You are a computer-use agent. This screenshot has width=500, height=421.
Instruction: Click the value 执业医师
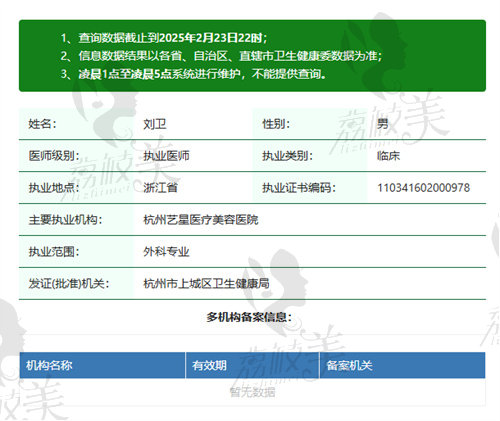click(166, 156)
